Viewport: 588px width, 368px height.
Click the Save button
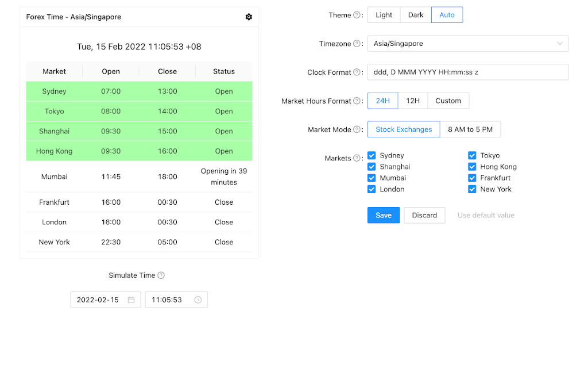click(384, 215)
